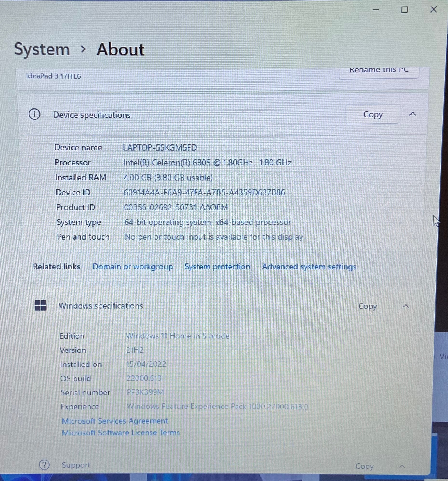Viewport: 448px width, 481px height.
Task: Click the Windows specifications heading
Action: [101, 306]
